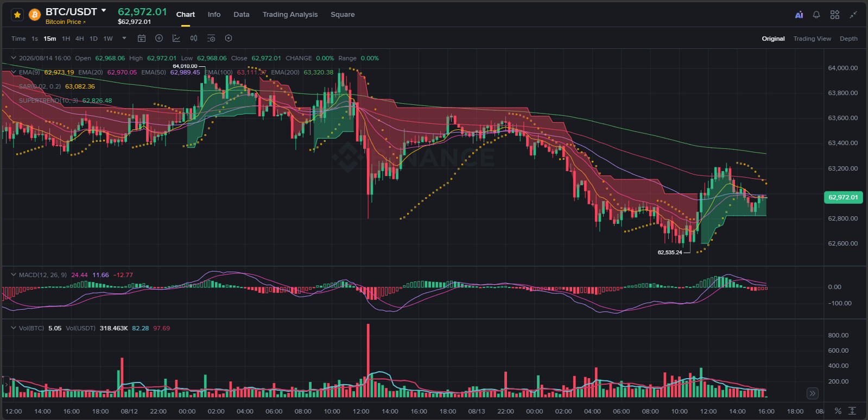This screenshot has height=420, width=868.
Task: Click the -100.00 MACD axis label
Action: [840, 303]
